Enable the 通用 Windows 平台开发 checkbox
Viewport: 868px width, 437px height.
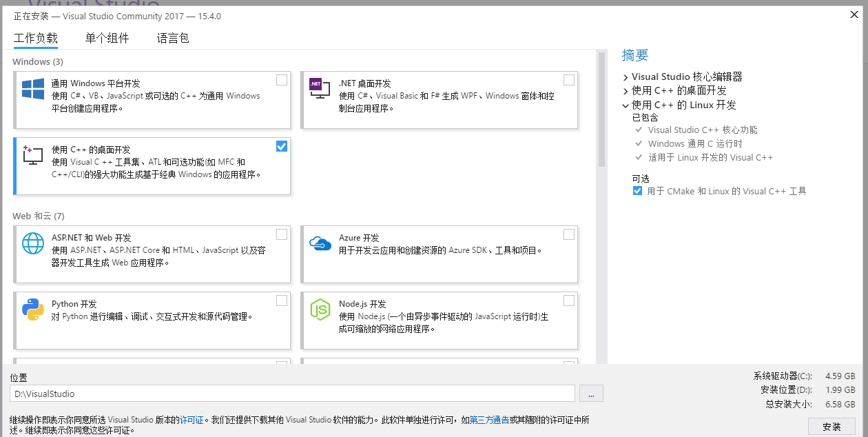[x=282, y=80]
